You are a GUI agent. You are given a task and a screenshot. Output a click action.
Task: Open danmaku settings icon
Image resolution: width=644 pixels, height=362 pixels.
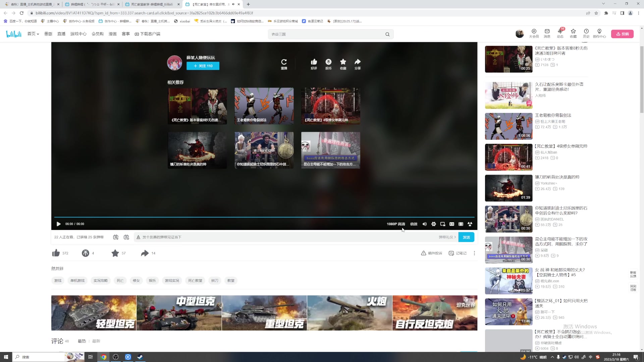(126, 237)
